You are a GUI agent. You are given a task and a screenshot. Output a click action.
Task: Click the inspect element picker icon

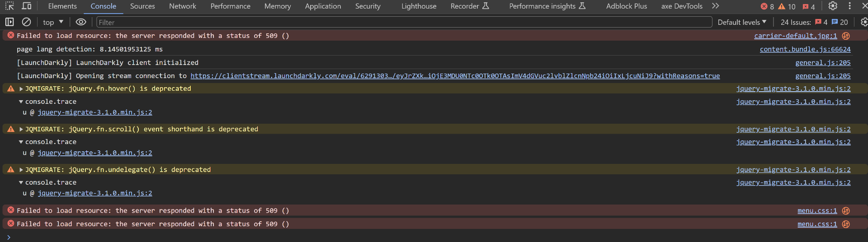(x=9, y=6)
